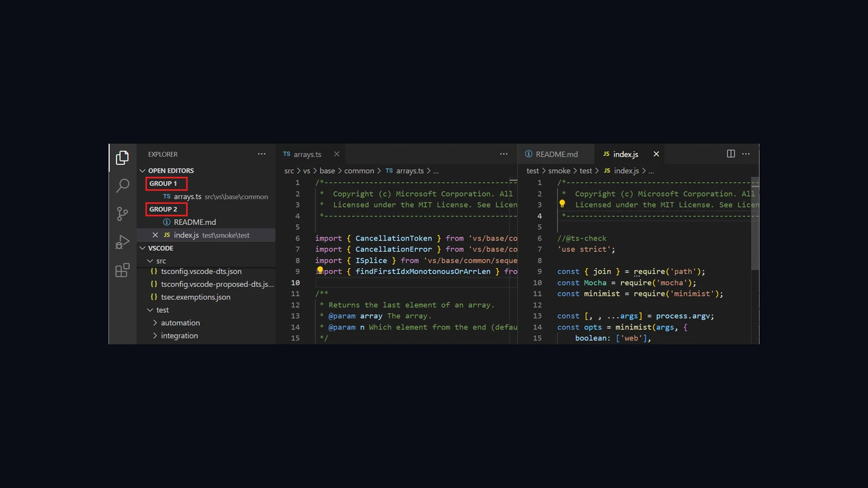Click 'CancellationToken' on line 6 of arrays.ts
Image resolution: width=868 pixels, height=488 pixels.
(x=394, y=238)
